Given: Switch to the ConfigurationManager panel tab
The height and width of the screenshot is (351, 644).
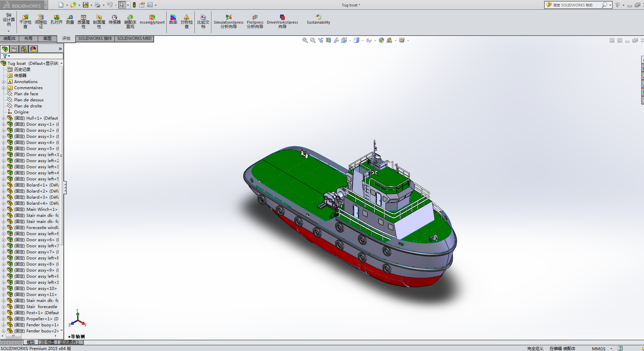Looking at the screenshot, I should (24, 49).
